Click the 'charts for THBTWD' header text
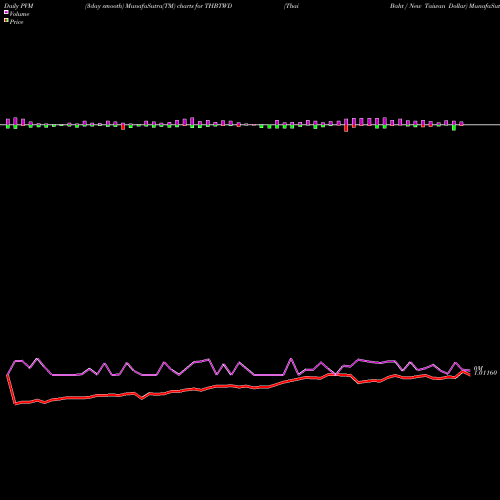 click(x=205, y=6)
